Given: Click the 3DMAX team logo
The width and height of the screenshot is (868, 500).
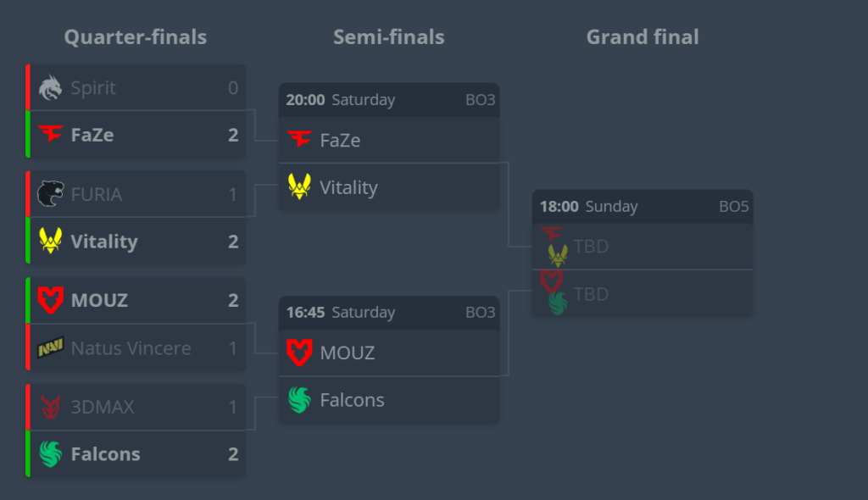Looking at the screenshot, I should click(x=51, y=408).
